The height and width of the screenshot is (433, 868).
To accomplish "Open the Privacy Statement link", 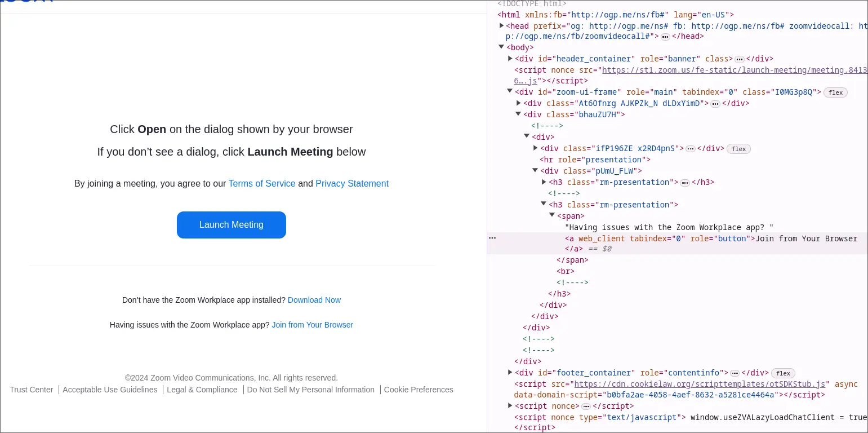I will coord(351,184).
